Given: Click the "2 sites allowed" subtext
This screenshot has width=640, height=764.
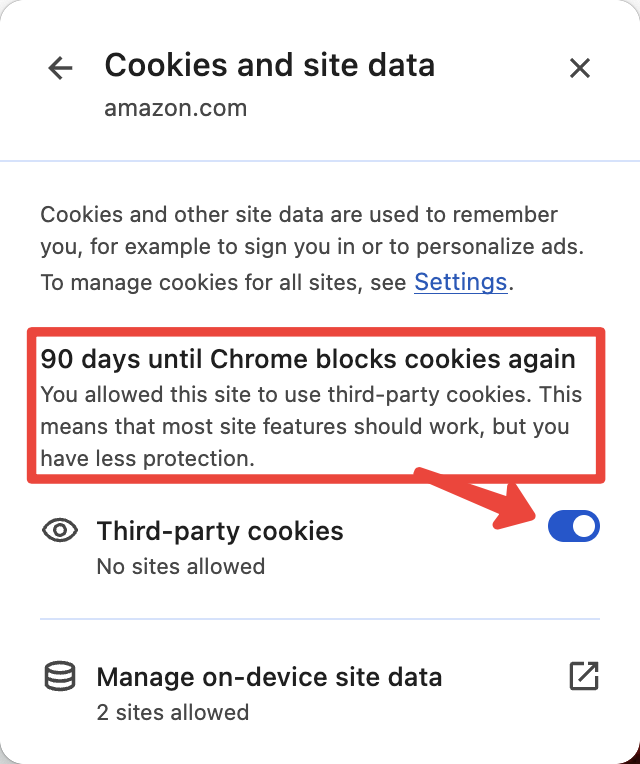Looking at the screenshot, I should pyautogui.click(x=173, y=712).
